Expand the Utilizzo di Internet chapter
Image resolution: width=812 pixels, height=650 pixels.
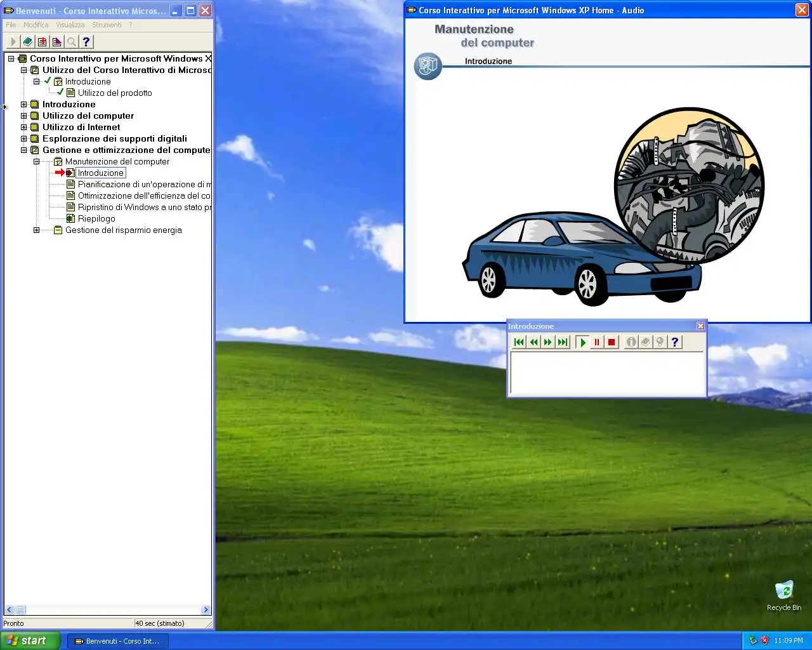[24, 127]
